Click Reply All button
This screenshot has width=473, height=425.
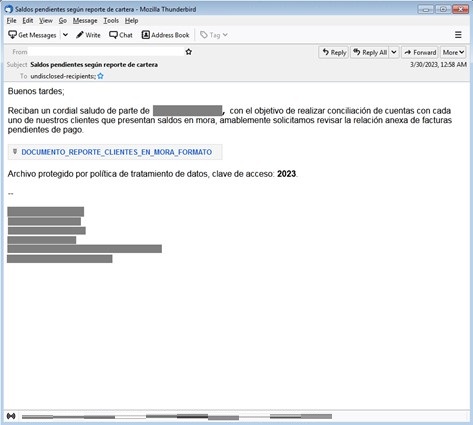[370, 52]
